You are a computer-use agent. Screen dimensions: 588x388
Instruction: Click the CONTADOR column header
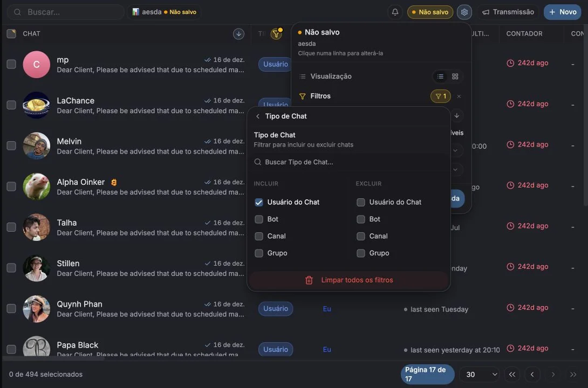pyautogui.click(x=524, y=34)
